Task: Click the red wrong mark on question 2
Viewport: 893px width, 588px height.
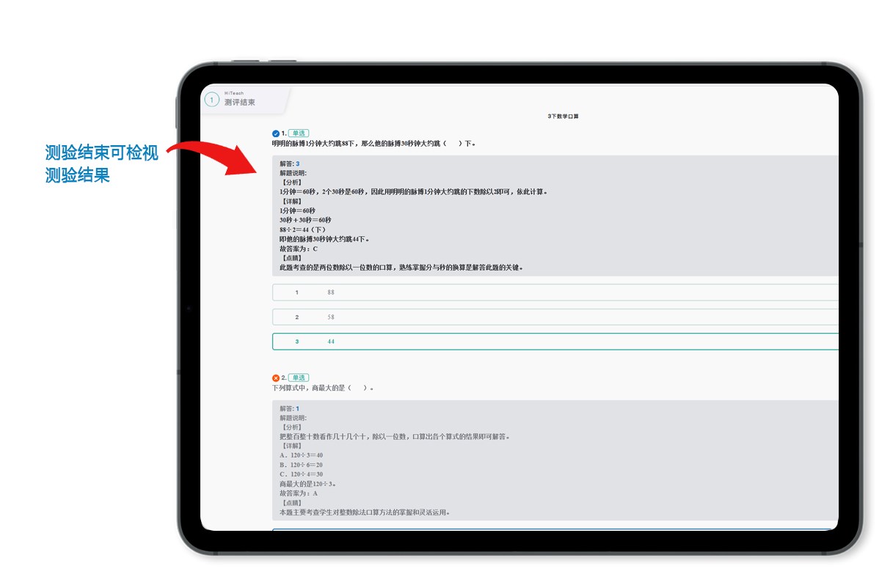Action: 276,378
